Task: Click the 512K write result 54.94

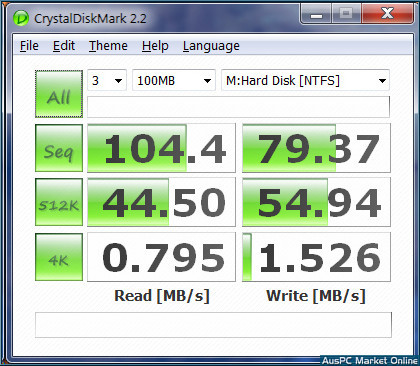Action: pos(316,202)
